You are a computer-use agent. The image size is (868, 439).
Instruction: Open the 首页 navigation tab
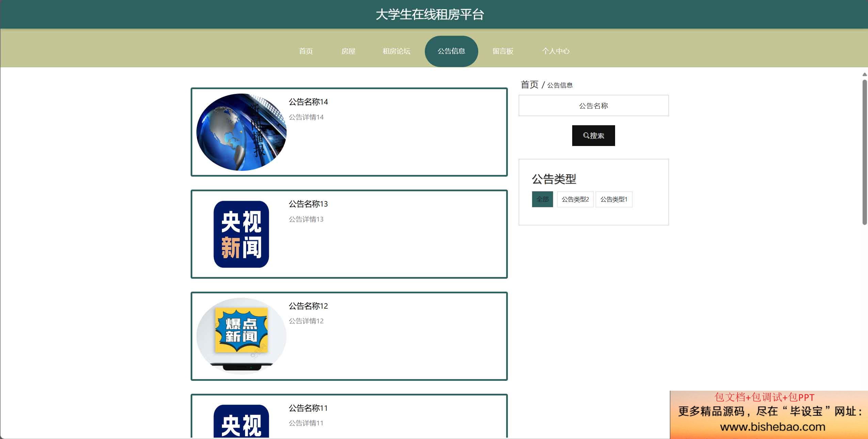[306, 51]
